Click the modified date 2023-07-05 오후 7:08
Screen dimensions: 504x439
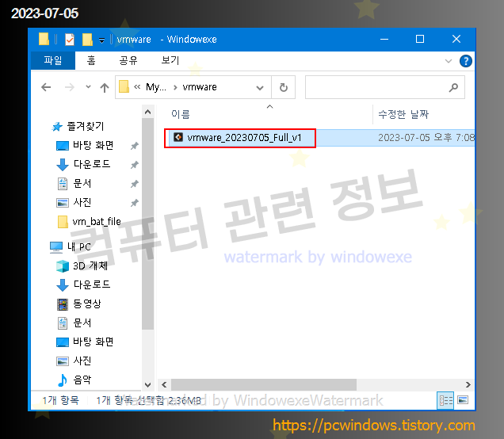pos(426,138)
